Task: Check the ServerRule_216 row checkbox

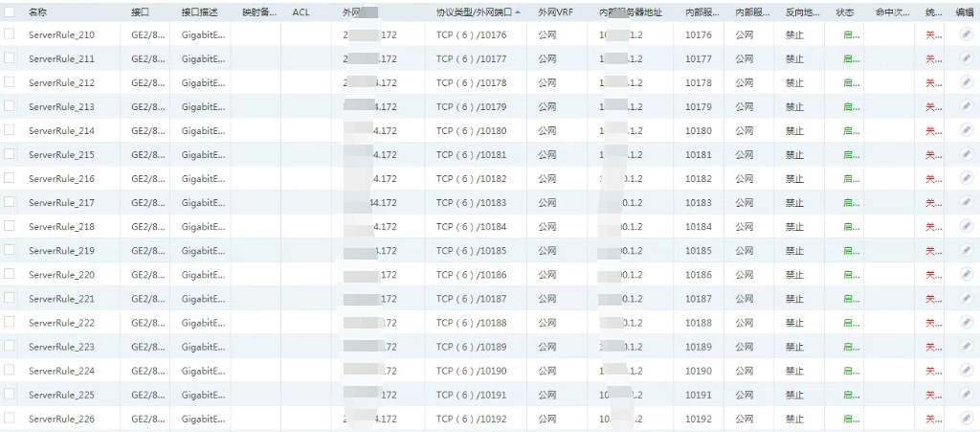Action: tap(10, 178)
